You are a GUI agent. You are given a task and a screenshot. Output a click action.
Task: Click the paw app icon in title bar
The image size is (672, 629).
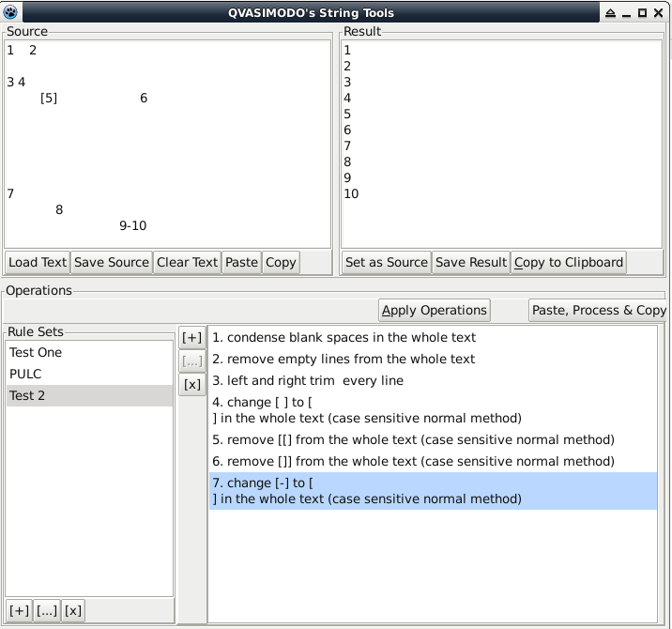pos(10,12)
